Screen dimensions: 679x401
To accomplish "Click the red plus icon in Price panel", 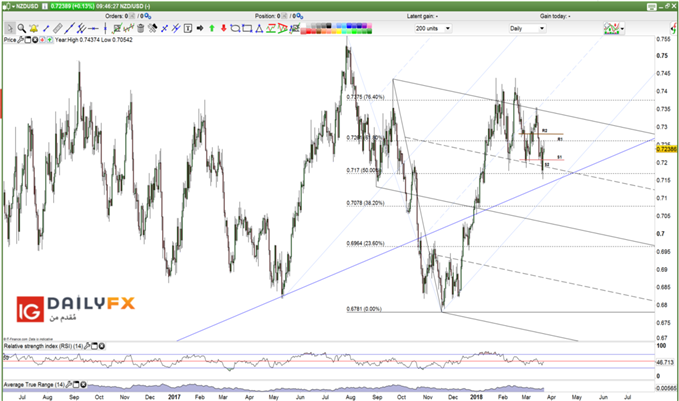I will click(x=42, y=40).
